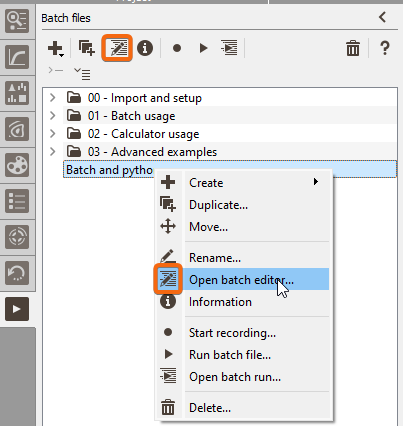
Task: Select the 02 - Calculator usage folder
Action: [x=143, y=134]
